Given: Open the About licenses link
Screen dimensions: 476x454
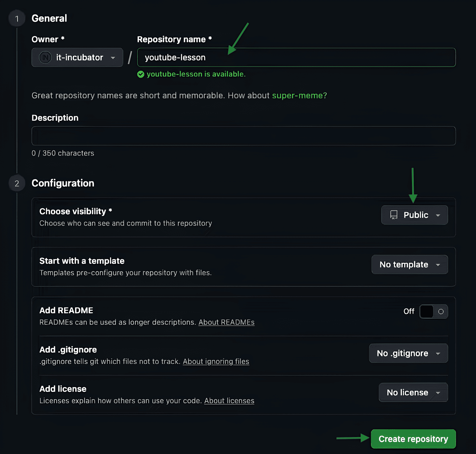Looking at the screenshot, I should [229, 401].
